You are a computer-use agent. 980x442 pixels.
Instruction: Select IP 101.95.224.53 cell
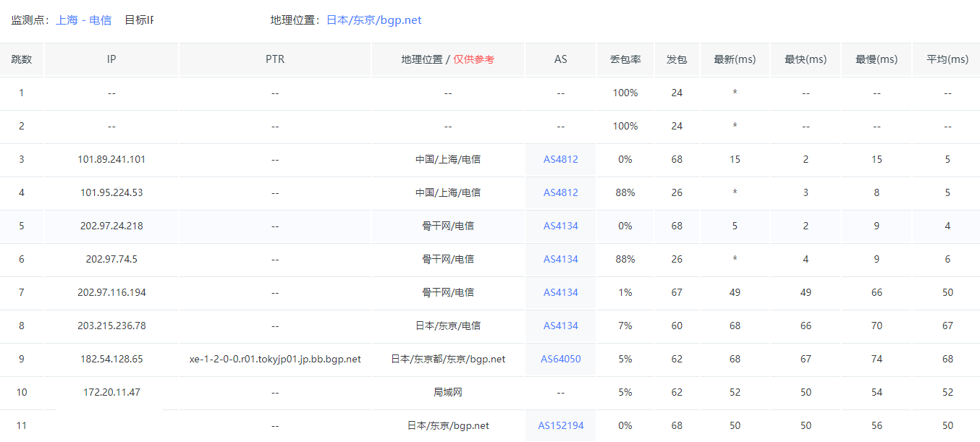click(x=111, y=192)
